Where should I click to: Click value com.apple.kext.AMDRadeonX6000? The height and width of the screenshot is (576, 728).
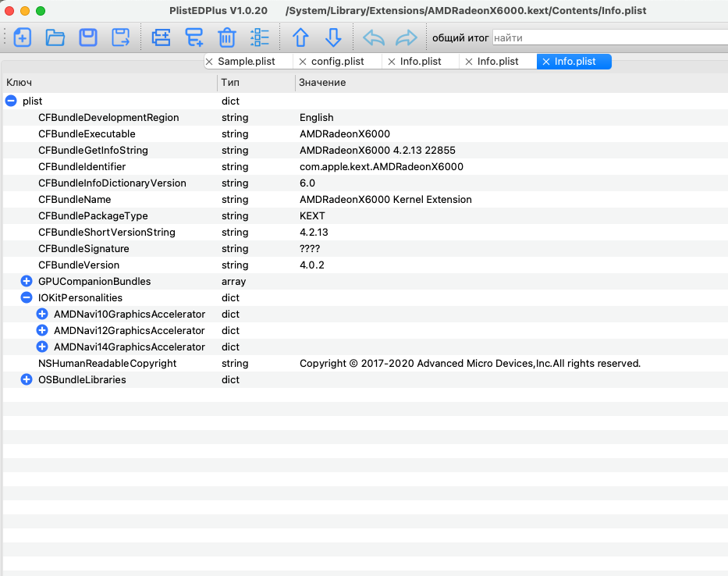[x=382, y=166]
